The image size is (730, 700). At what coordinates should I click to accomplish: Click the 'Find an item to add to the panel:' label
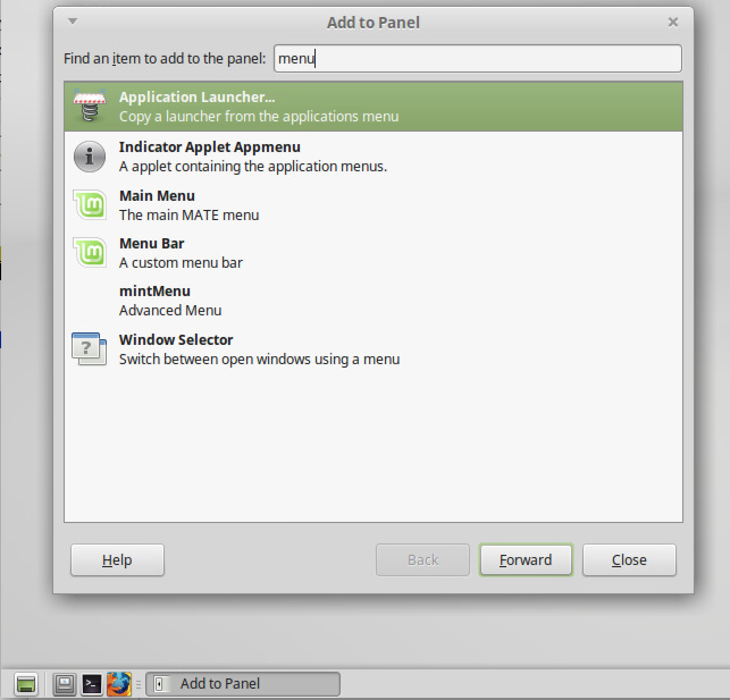click(165, 58)
